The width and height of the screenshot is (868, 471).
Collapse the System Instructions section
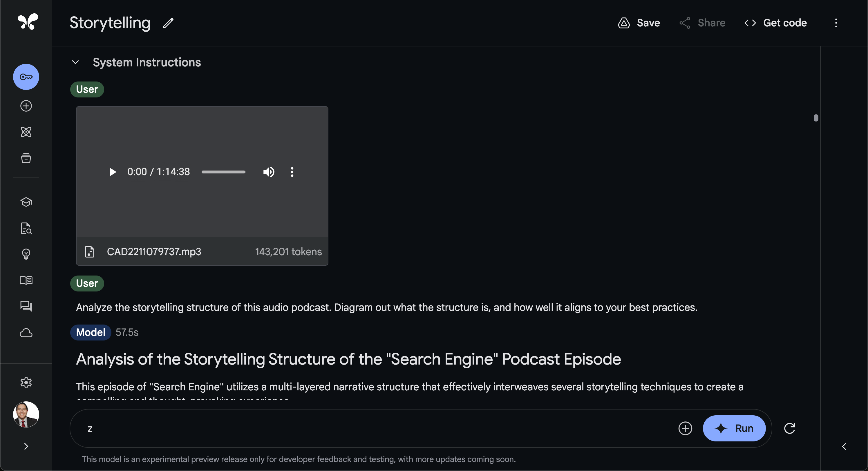coord(75,62)
